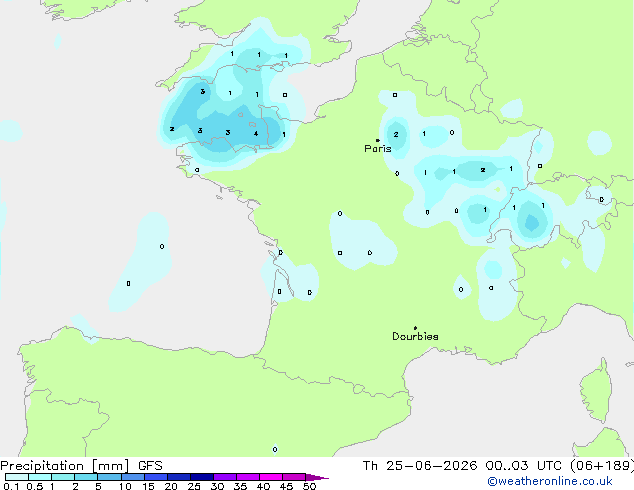Click the '0.1' legend scale label
Screen dimensions: 634x490
[x=11, y=486]
